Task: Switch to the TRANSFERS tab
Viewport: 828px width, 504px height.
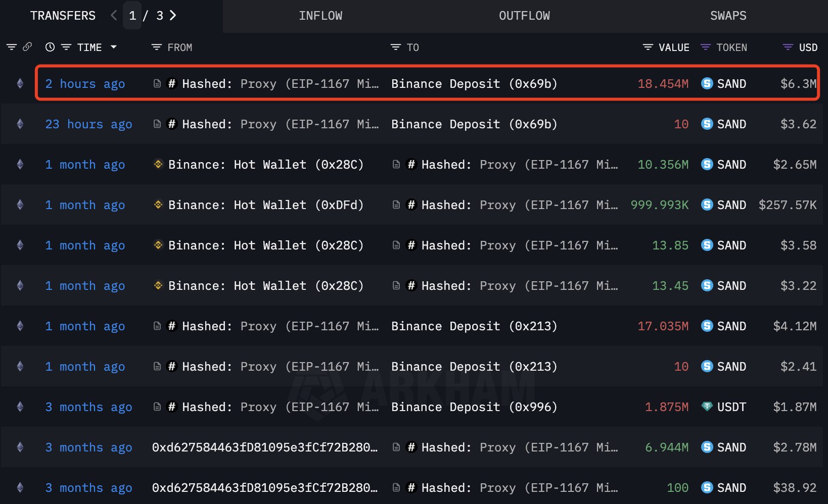Action: (x=63, y=16)
